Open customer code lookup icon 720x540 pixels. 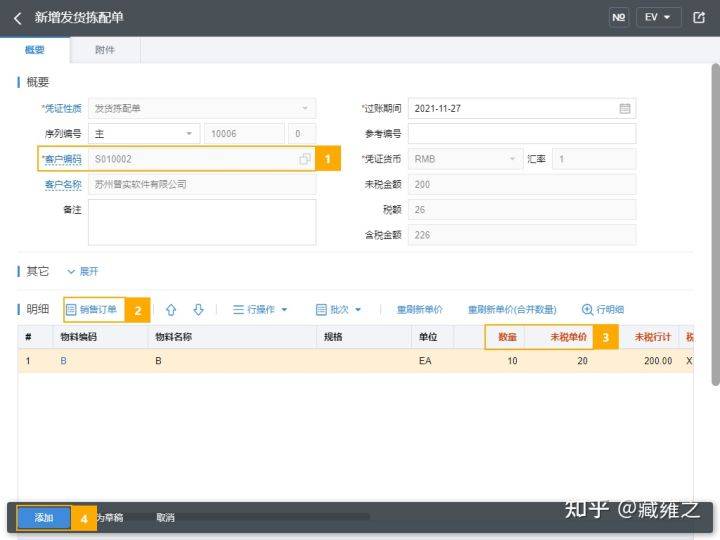pyautogui.click(x=304, y=159)
